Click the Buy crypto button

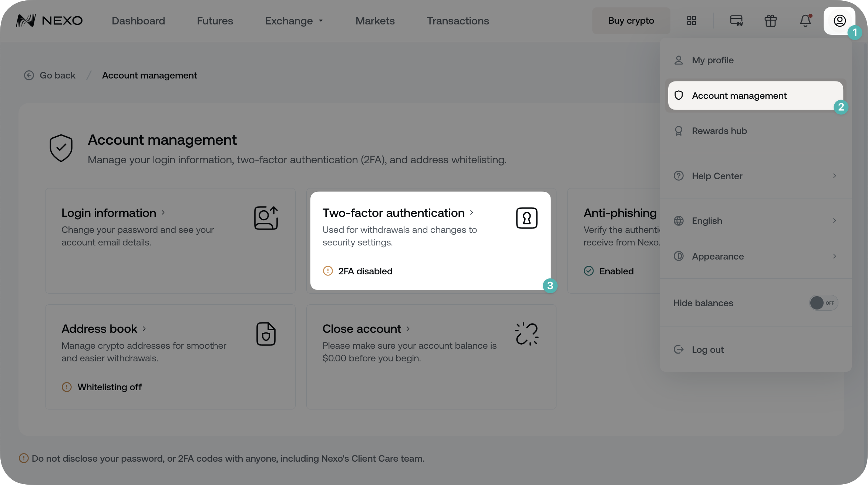[631, 20]
